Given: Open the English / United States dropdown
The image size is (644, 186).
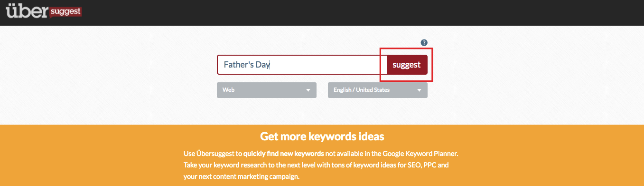Looking at the screenshot, I should click(378, 90).
